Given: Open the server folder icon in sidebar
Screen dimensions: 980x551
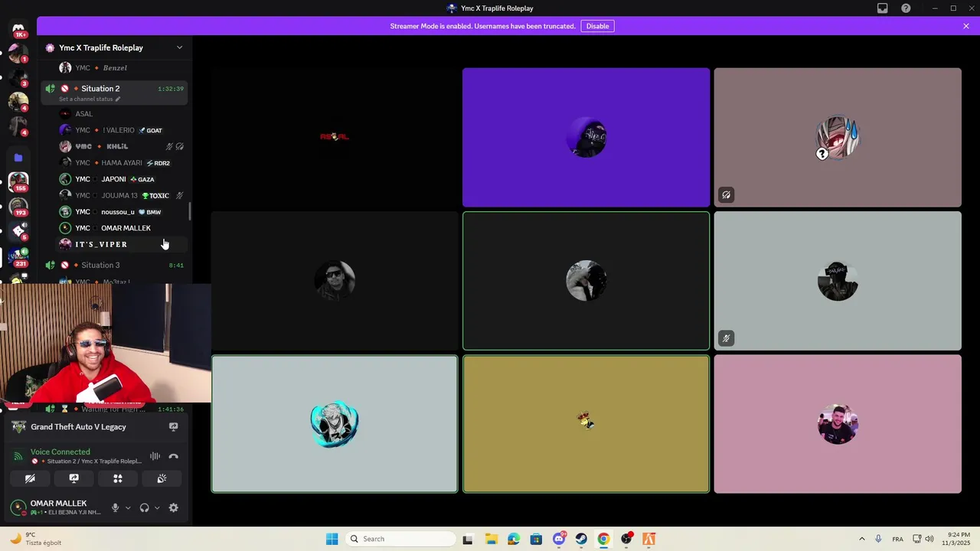Looking at the screenshot, I should [18, 158].
